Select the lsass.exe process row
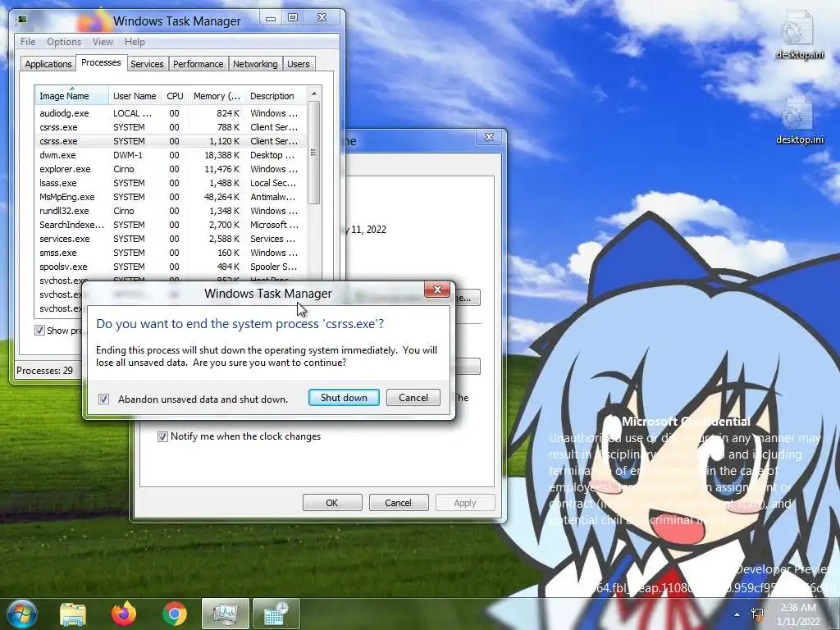 click(171, 183)
